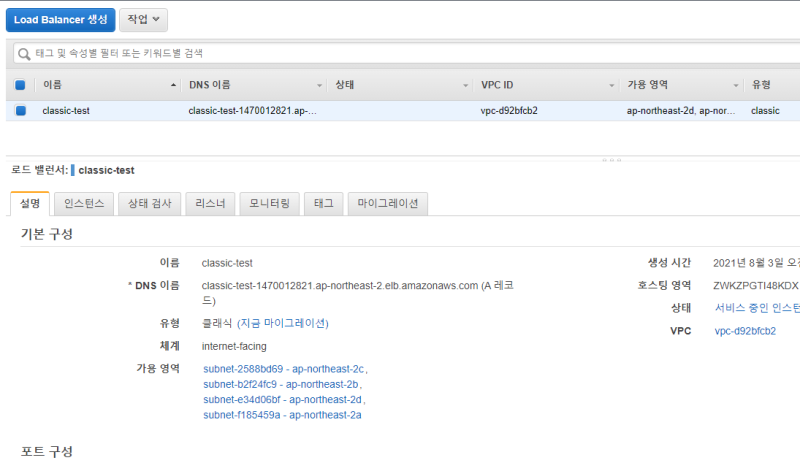The image size is (800, 463).
Task: Open the 리스너 tab
Action: click(x=211, y=204)
